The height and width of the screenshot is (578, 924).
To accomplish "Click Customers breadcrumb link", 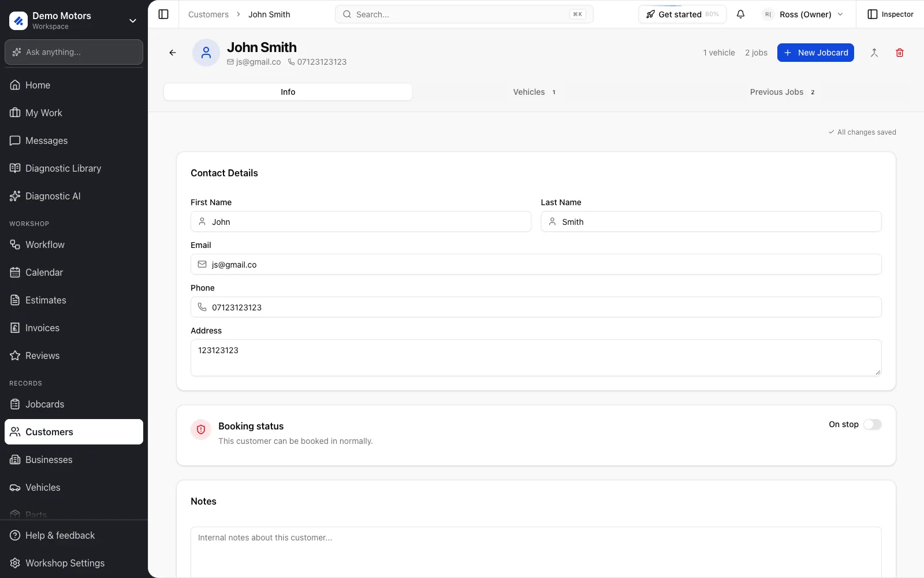I will click(x=208, y=14).
